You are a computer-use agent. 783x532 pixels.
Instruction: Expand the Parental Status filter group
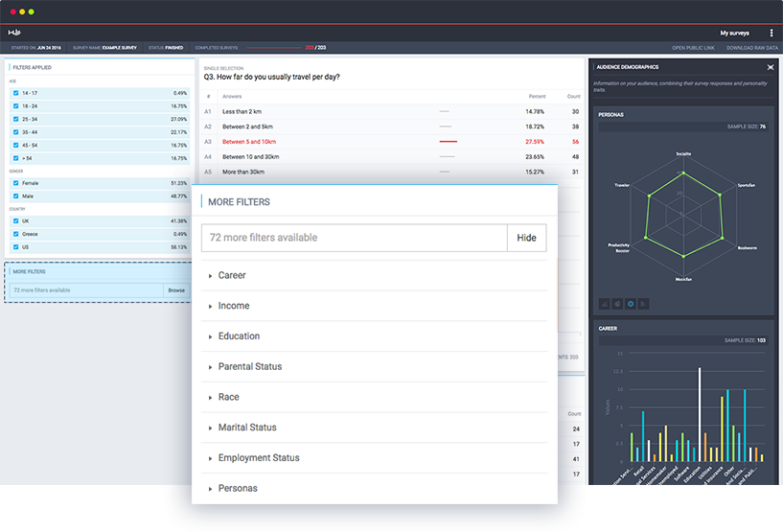(x=374, y=367)
